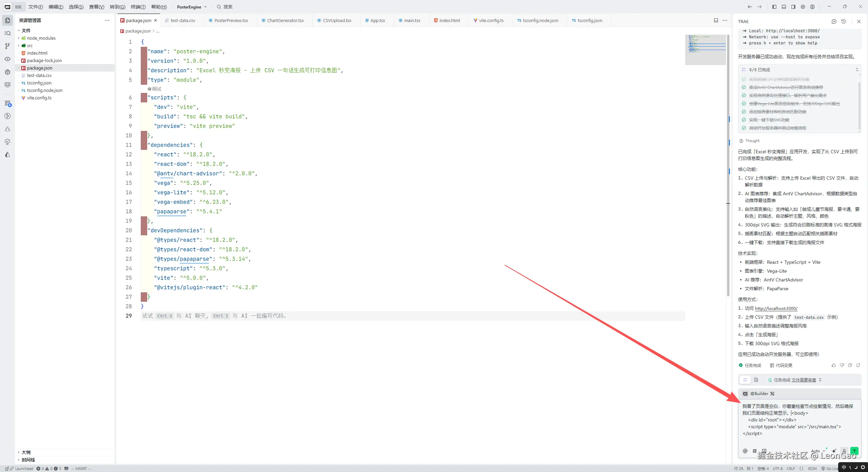868x472 pixels.
Task: Click the green send message button
Action: 854,451
